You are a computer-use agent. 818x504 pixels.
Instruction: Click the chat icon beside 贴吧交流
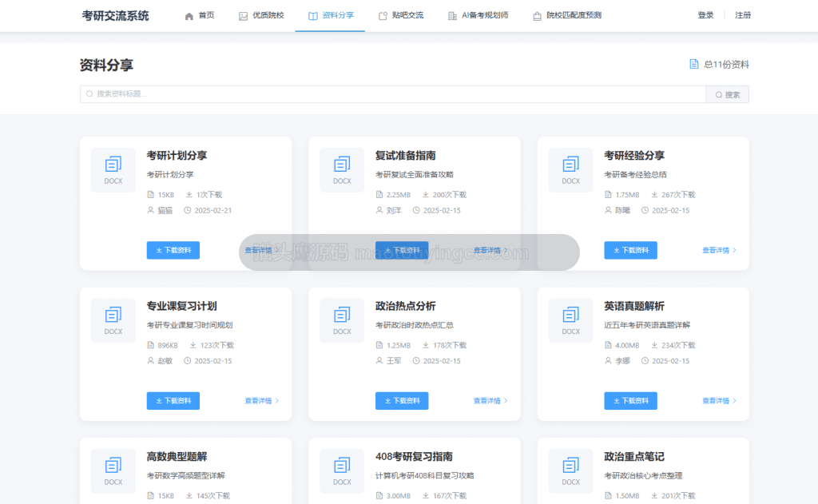tap(383, 16)
